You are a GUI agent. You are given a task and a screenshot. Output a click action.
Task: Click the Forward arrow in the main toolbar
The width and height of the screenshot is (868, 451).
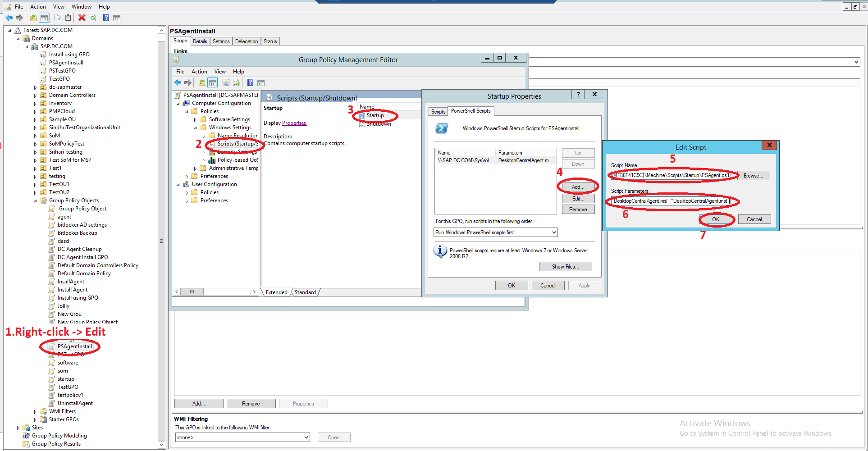coord(19,18)
